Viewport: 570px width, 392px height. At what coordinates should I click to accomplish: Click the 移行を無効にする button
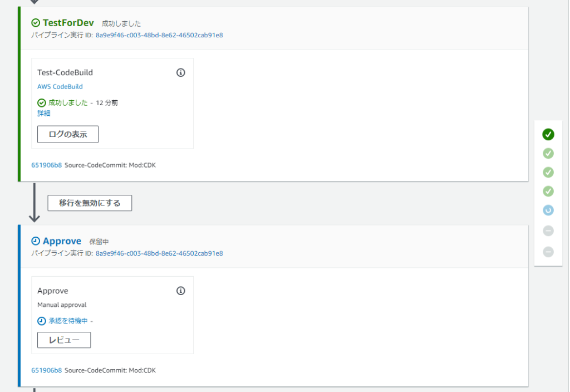90,203
